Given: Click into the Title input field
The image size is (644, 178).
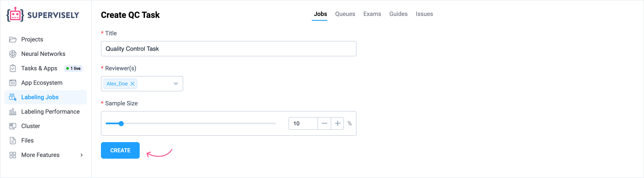Looking at the screenshot, I should pos(229,49).
